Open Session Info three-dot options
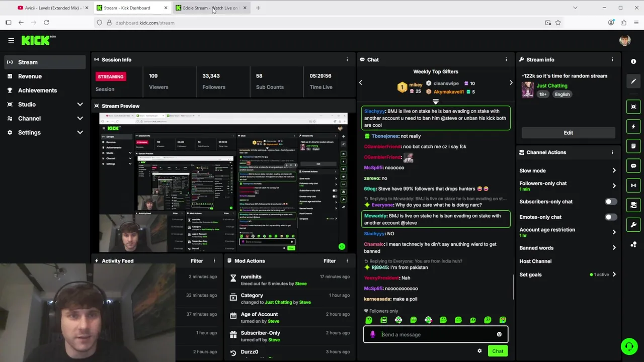This screenshot has height=362, width=644. (347, 59)
